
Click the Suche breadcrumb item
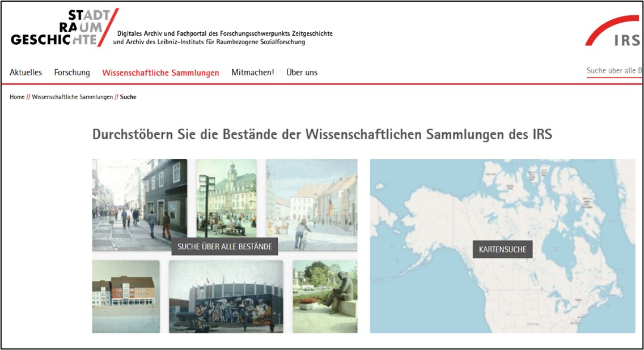click(128, 97)
